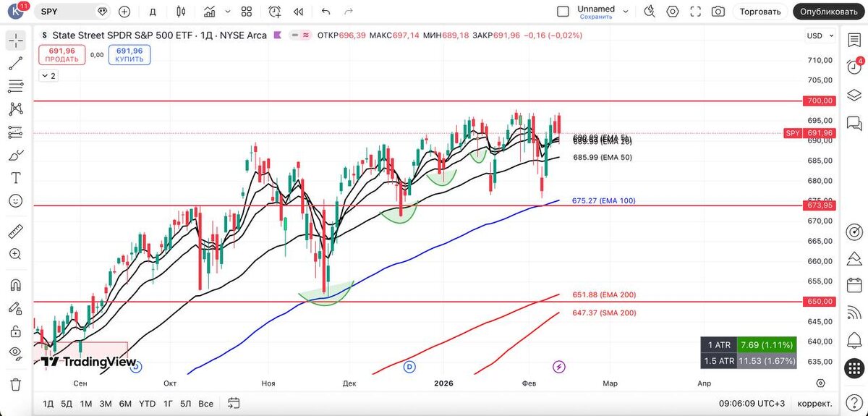Open the 09:06:09 UTC+3 timezone menu
The height and width of the screenshot is (416, 868).
(x=752, y=403)
